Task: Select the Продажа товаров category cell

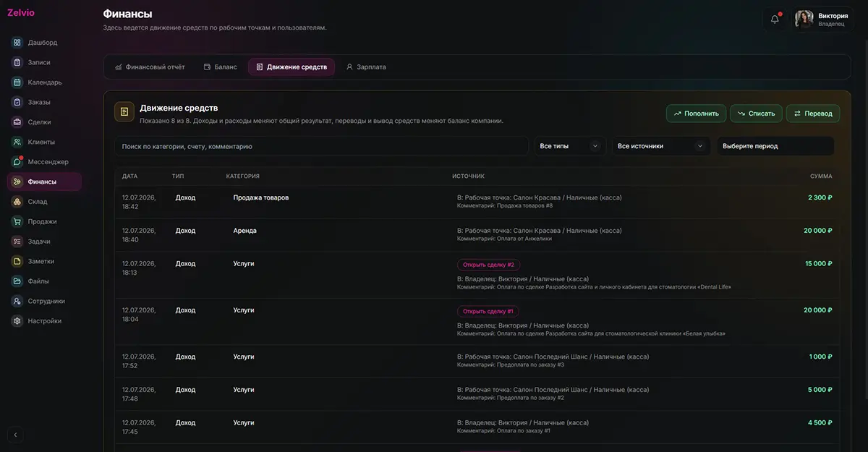Action: [261, 197]
